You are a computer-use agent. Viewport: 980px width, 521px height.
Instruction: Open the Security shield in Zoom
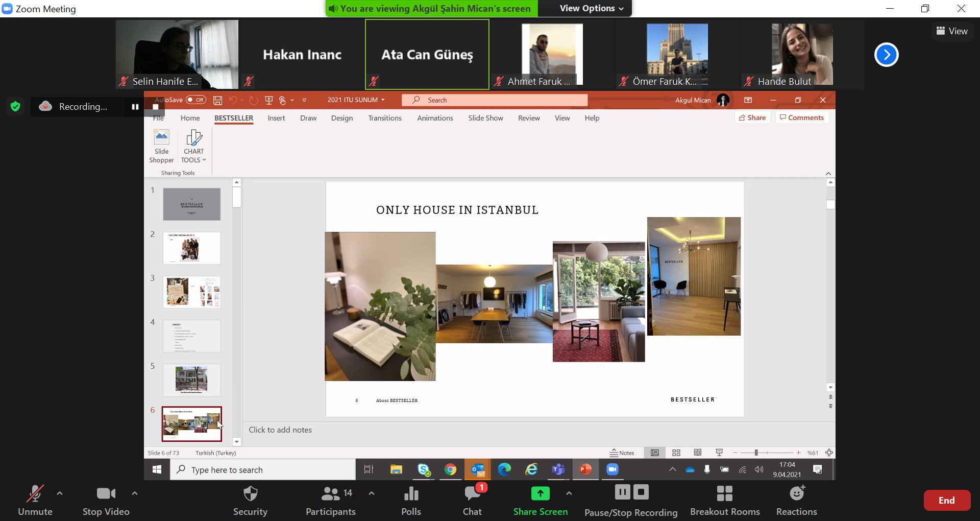(x=250, y=501)
